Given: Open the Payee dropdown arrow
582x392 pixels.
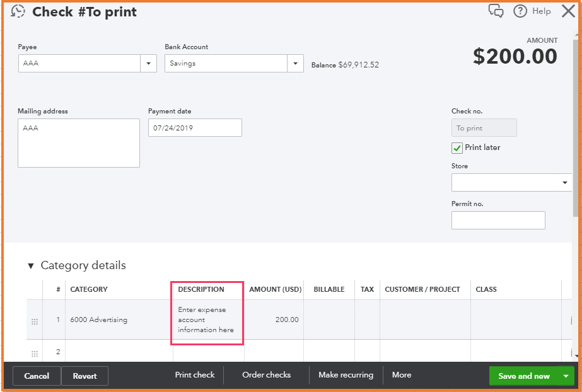Looking at the screenshot, I should [x=149, y=64].
